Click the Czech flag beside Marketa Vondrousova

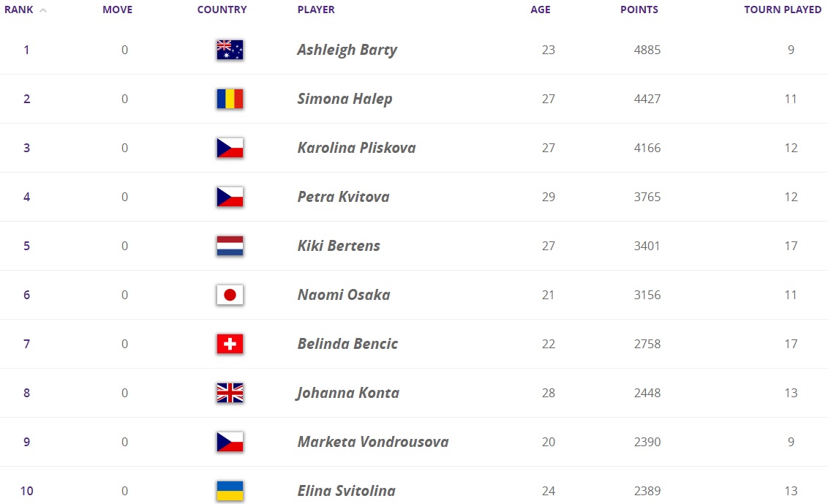point(230,442)
